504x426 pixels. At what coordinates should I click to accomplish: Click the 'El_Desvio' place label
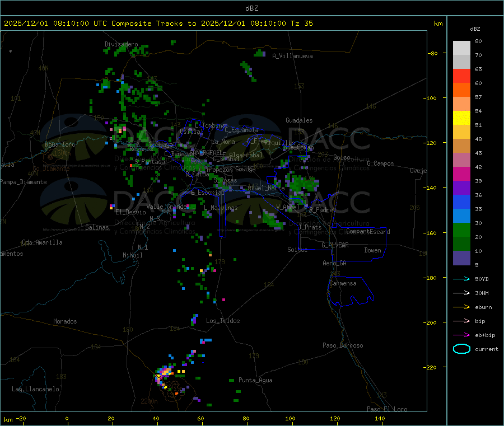click(x=131, y=212)
